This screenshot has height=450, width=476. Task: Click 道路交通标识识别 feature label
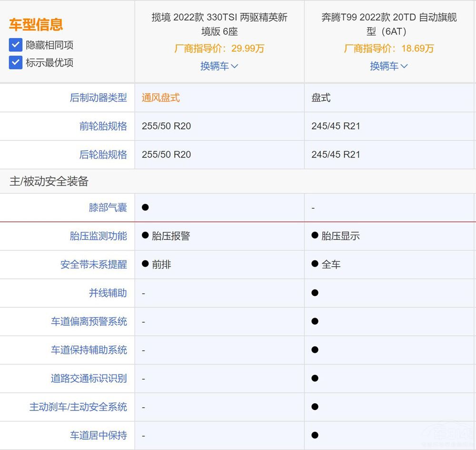(x=89, y=379)
